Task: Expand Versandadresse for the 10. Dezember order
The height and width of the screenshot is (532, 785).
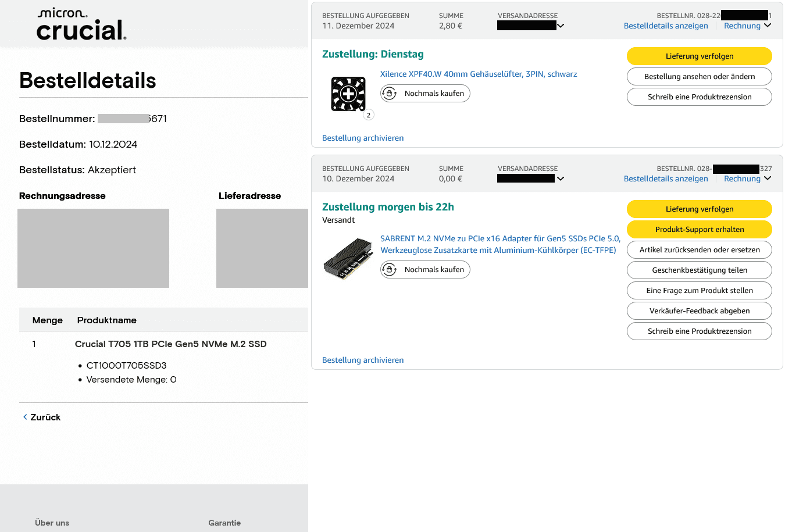Action: click(561, 178)
